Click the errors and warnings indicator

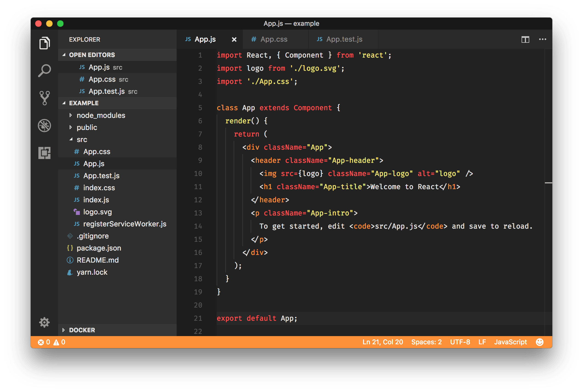(52, 342)
